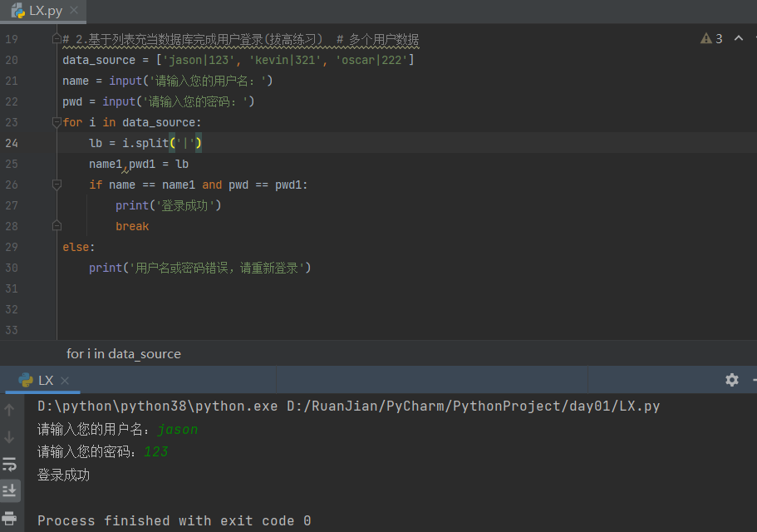Click the 'oscar|222' string literal
The image size is (757, 532).
click(x=371, y=61)
